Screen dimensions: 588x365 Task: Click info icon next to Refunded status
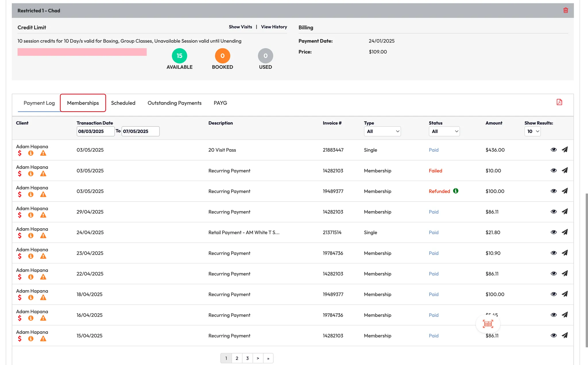(456, 191)
